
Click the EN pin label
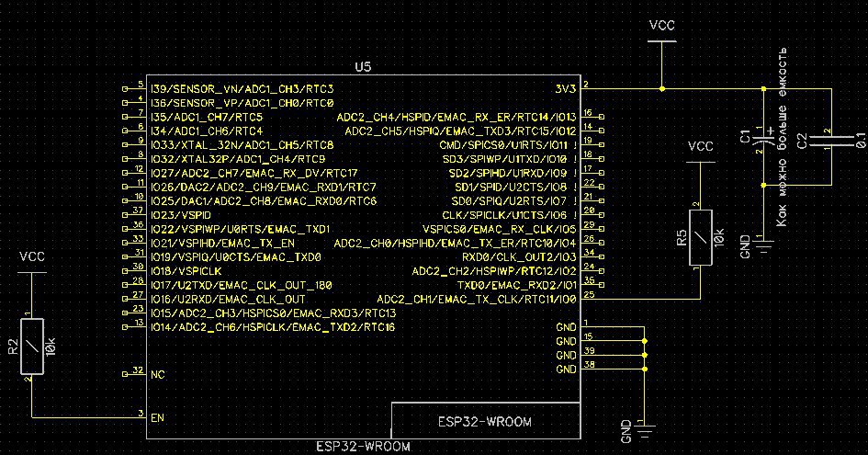(157, 418)
